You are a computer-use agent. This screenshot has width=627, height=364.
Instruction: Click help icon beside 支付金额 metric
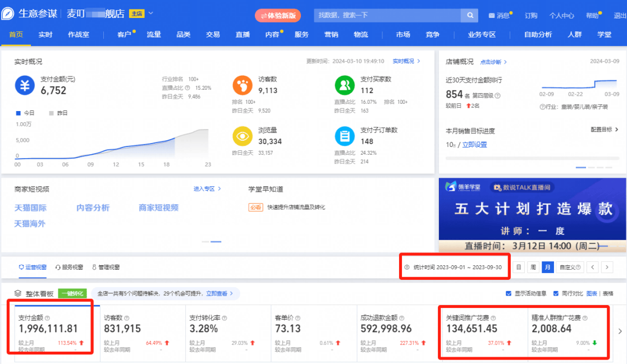(x=47, y=318)
